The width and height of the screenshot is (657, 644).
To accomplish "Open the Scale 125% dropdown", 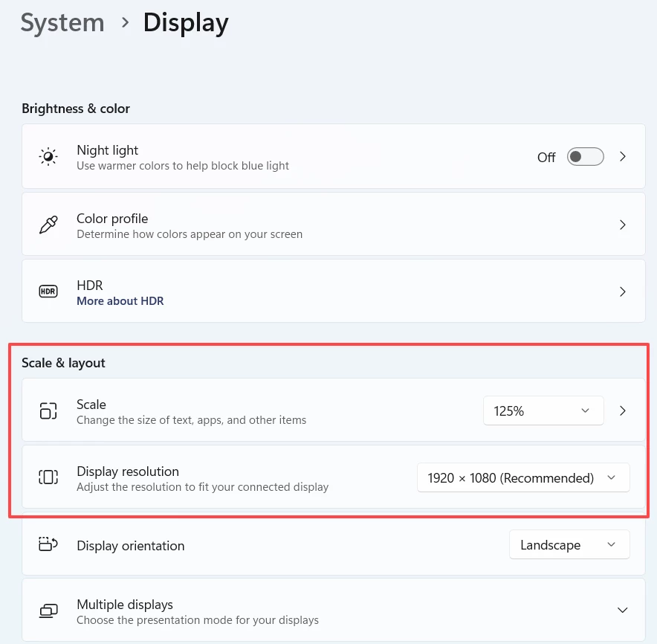I will point(543,410).
